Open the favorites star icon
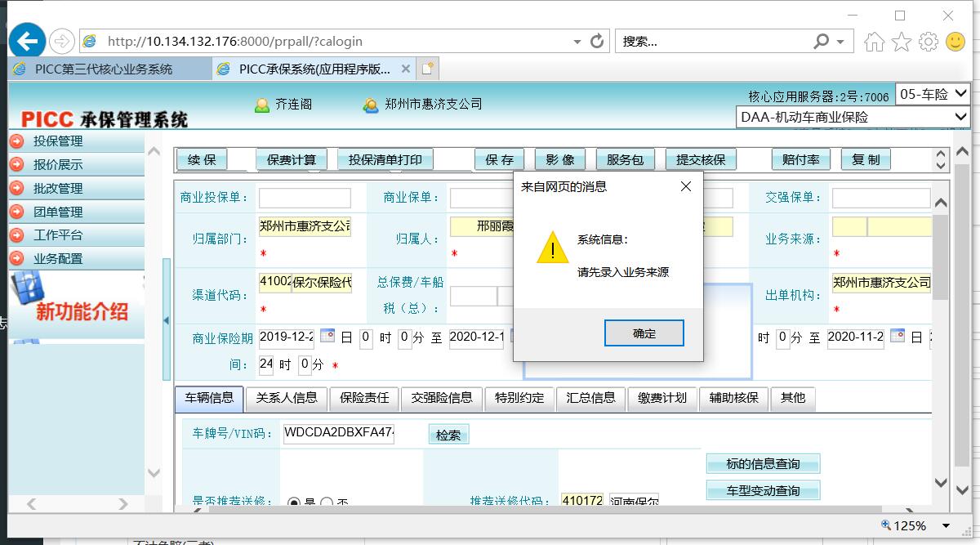Screen dimensions: 980x545 pyautogui.click(x=901, y=42)
